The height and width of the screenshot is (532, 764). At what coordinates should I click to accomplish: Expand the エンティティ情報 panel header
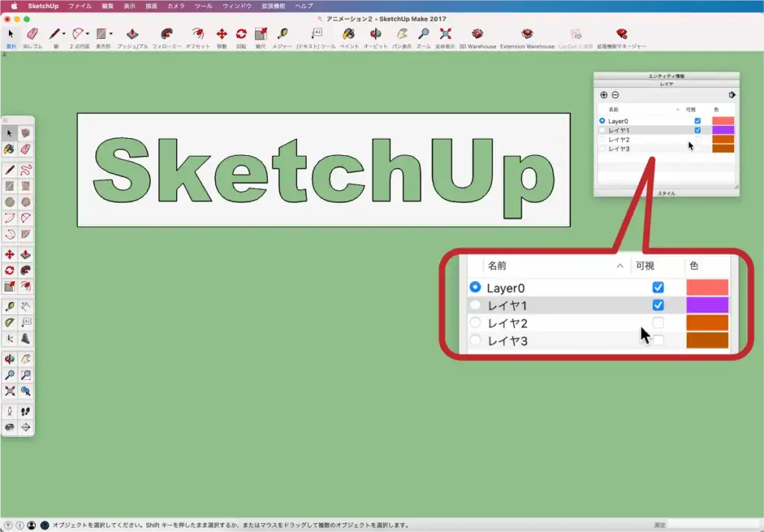[666, 76]
